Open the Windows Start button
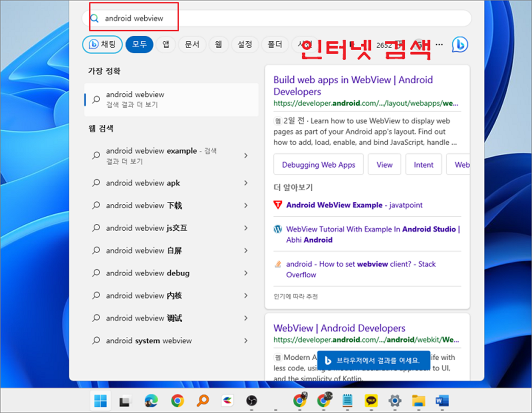This screenshot has height=413, width=532. click(101, 401)
